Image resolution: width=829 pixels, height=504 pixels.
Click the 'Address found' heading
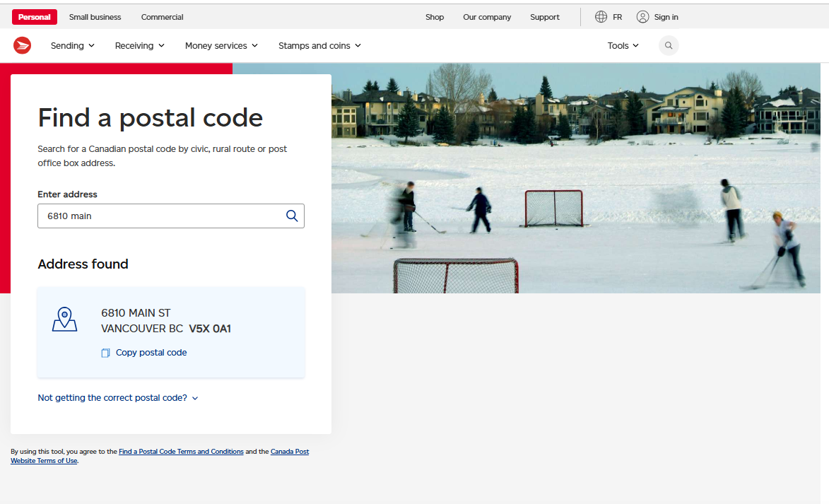click(x=83, y=264)
